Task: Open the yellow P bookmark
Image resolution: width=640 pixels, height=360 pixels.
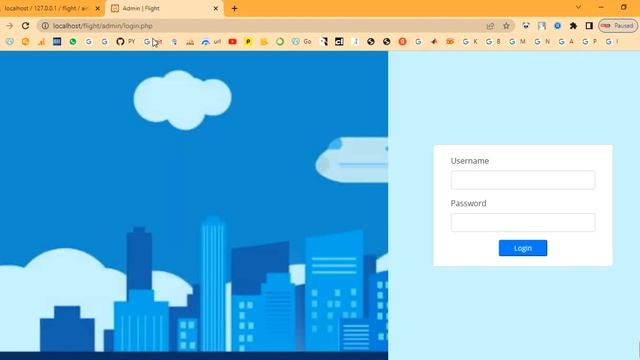Action: click(x=248, y=41)
